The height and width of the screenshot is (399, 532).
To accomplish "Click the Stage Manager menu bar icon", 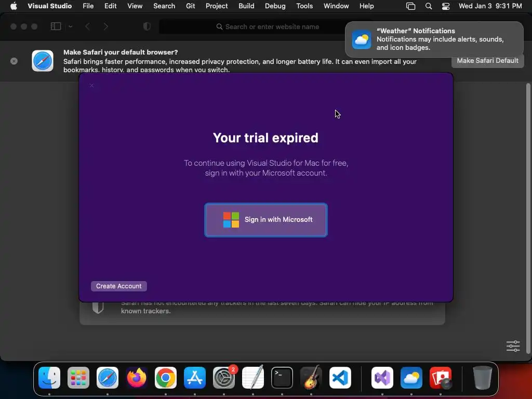I will pos(410,6).
